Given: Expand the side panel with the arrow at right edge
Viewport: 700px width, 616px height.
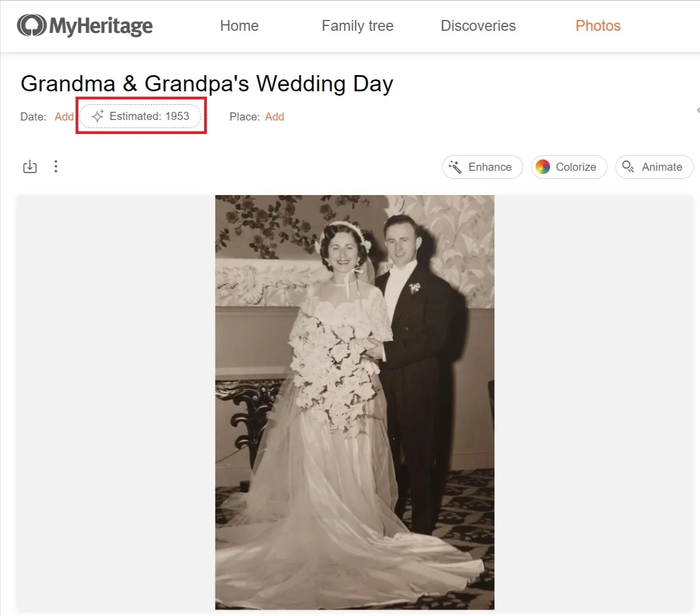Looking at the screenshot, I should 698,110.
